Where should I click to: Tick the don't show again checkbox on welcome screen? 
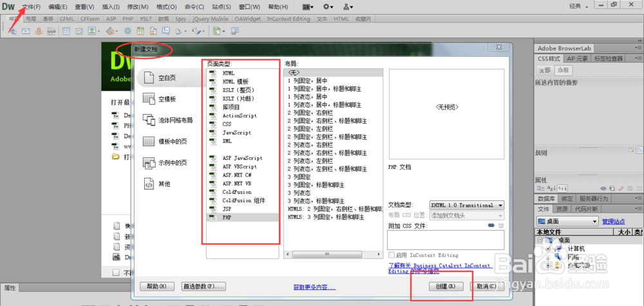[x=116, y=272]
